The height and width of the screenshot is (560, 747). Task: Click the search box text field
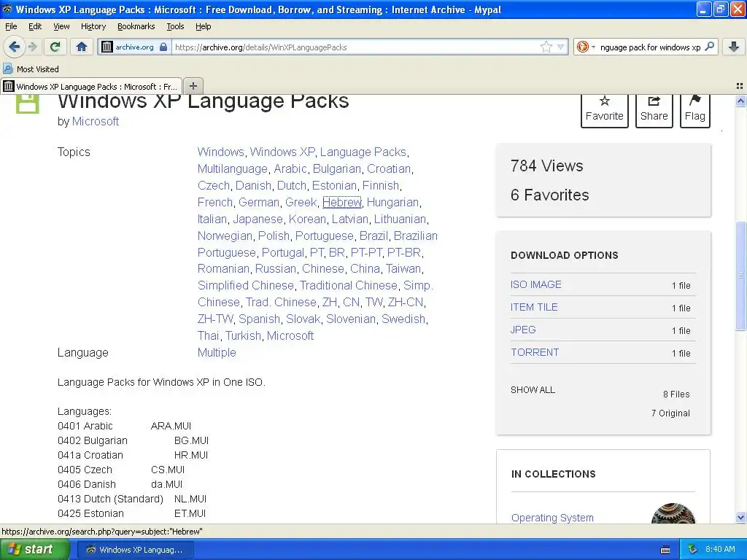pyautogui.click(x=650, y=47)
